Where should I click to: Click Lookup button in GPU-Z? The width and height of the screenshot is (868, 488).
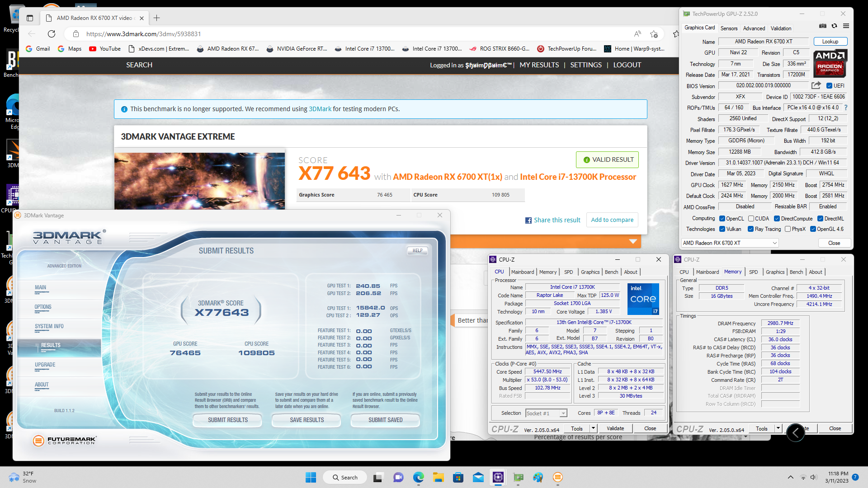830,42
